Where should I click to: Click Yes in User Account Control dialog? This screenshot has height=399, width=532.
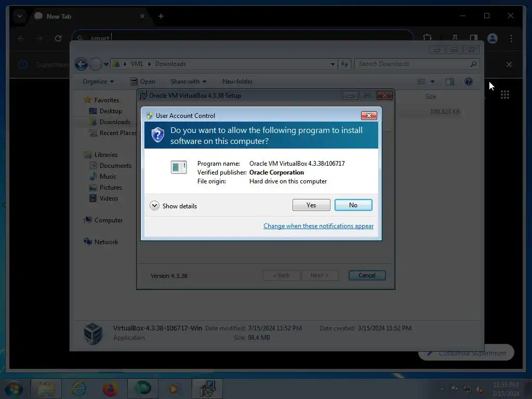coord(311,205)
